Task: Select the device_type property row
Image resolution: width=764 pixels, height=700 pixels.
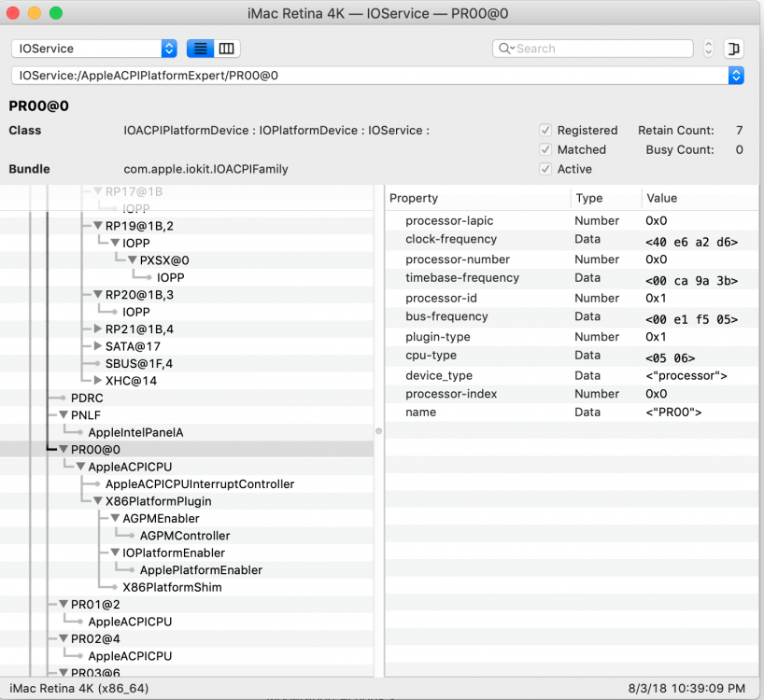Action: click(x=572, y=375)
